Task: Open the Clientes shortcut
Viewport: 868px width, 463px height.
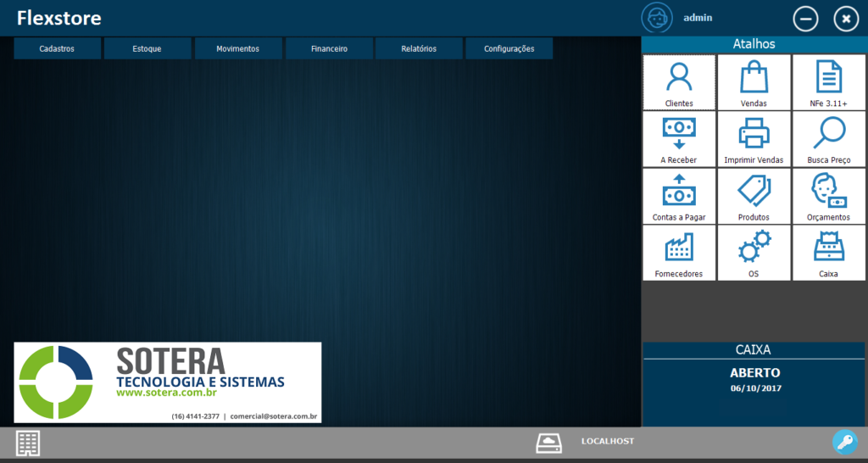Action: (x=679, y=82)
